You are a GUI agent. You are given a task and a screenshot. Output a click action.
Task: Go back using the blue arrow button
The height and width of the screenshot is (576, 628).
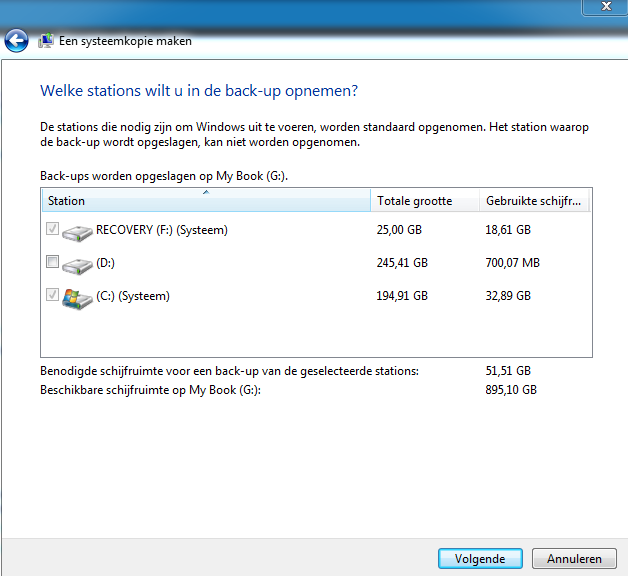[x=16, y=40]
